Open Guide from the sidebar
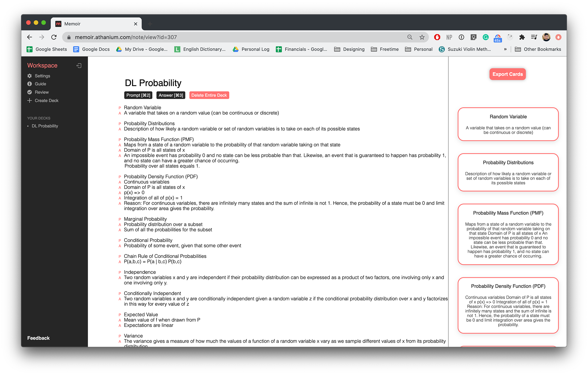This screenshot has width=588, height=375. tap(40, 84)
